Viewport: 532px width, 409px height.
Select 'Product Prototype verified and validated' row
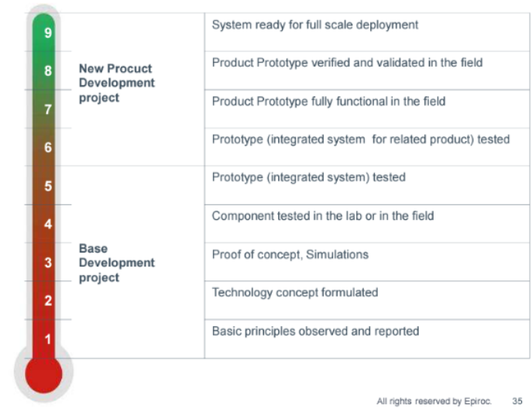coord(367,70)
